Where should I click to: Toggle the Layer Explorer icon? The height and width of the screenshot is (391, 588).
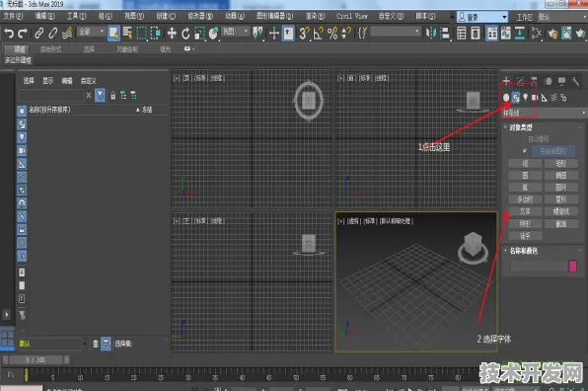click(x=476, y=34)
